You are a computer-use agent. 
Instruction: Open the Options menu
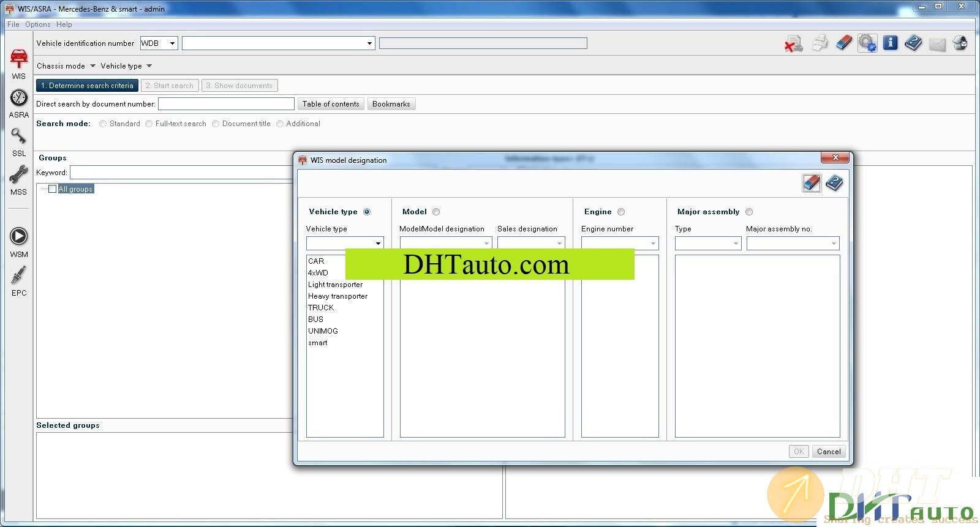coord(38,24)
